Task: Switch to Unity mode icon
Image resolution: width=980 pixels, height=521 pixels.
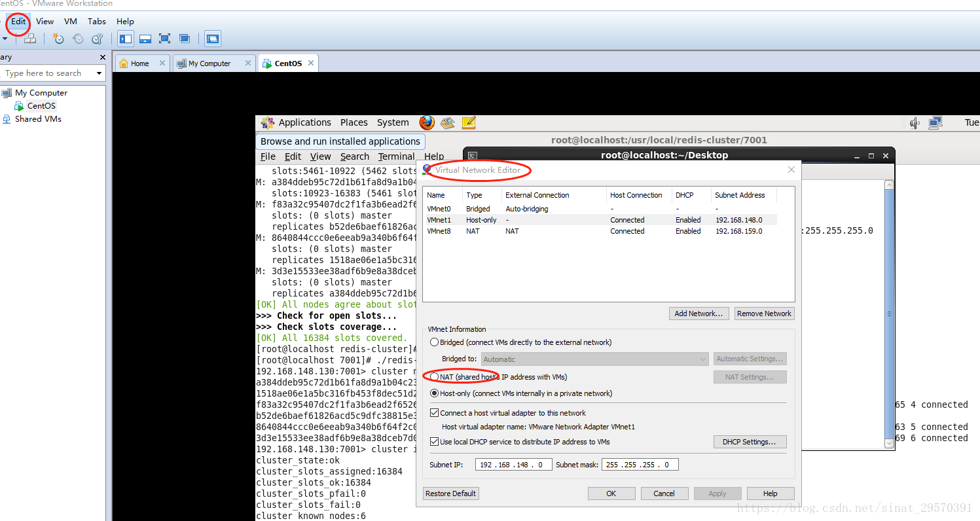Action: (185, 39)
